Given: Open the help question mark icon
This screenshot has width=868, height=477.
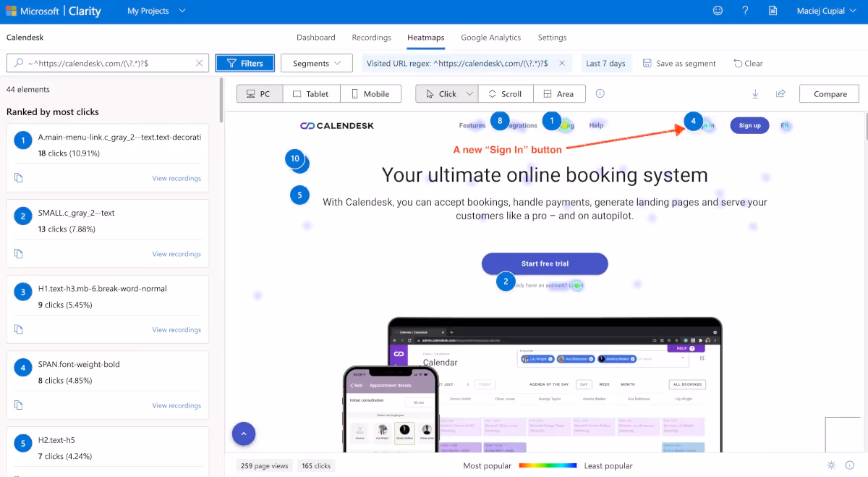Looking at the screenshot, I should pos(745,11).
